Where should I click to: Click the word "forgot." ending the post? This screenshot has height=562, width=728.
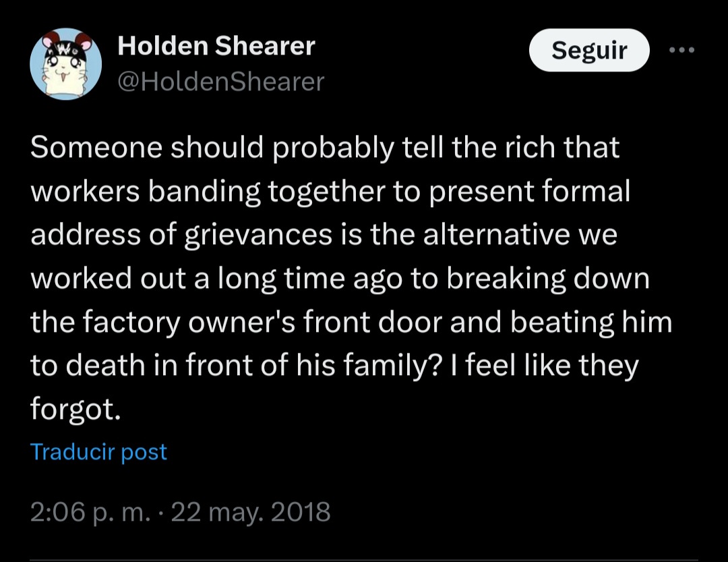pyautogui.click(x=75, y=409)
